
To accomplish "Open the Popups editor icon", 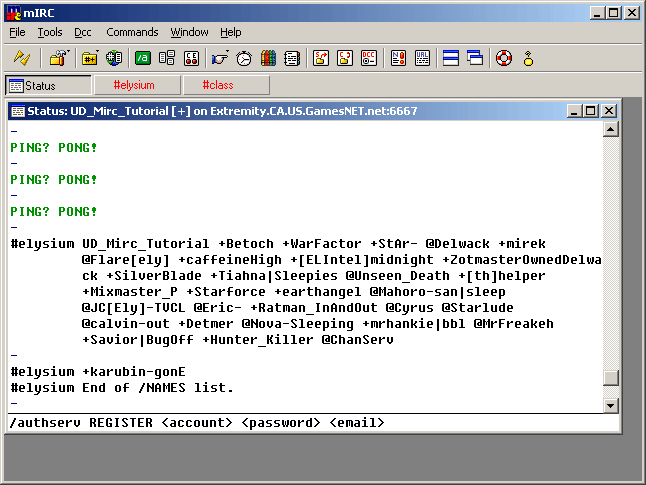I will [167, 58].
